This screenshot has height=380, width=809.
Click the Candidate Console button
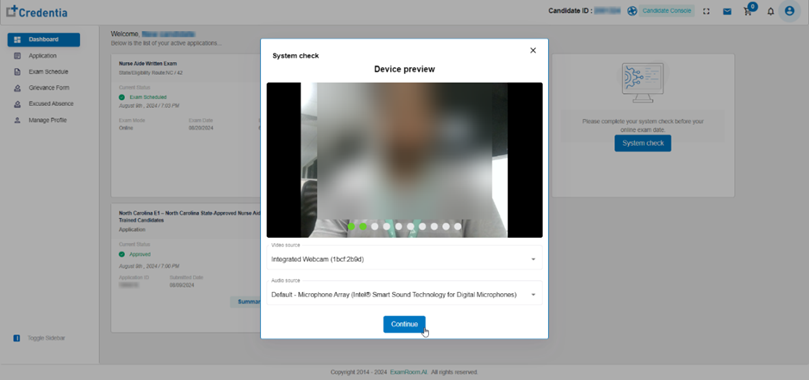point(667,11)
